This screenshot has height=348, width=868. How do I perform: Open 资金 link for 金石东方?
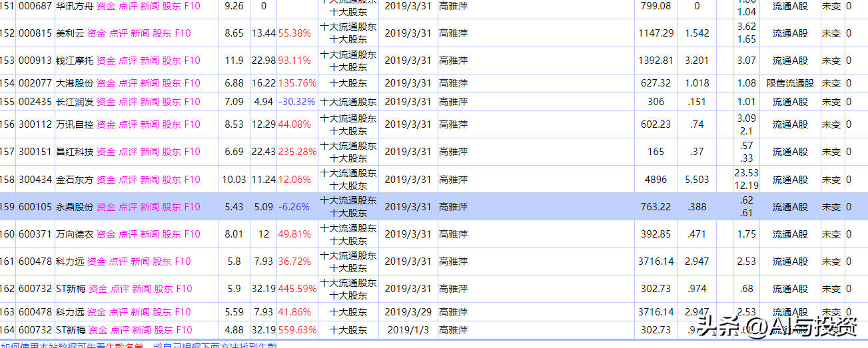tap(106, 179)
